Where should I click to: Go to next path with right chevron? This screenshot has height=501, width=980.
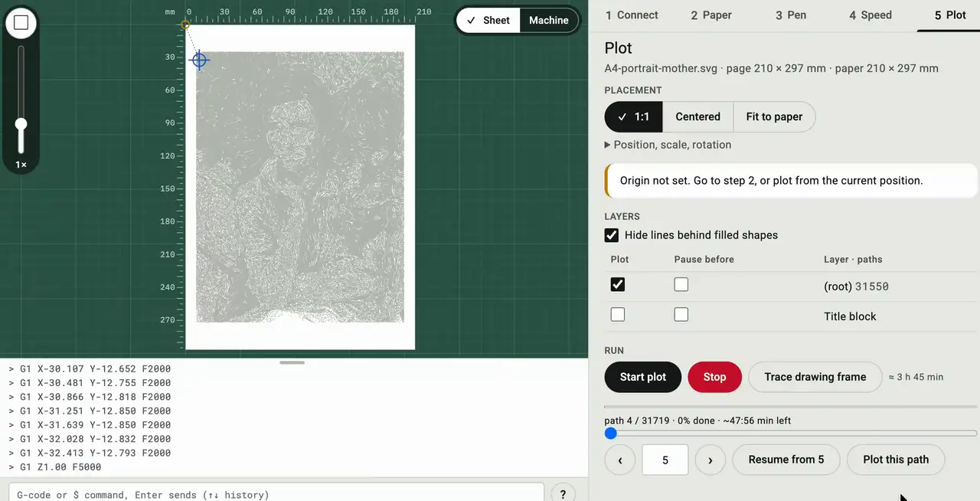point(710,460)
